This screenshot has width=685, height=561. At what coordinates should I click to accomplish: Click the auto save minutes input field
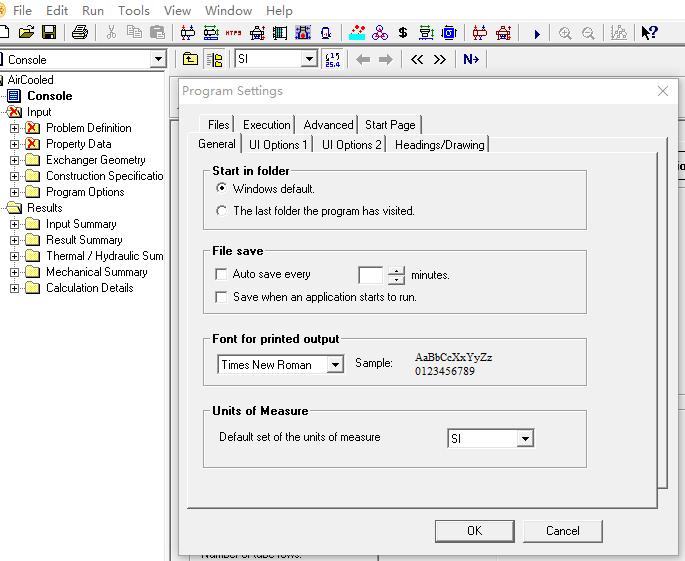370,275
